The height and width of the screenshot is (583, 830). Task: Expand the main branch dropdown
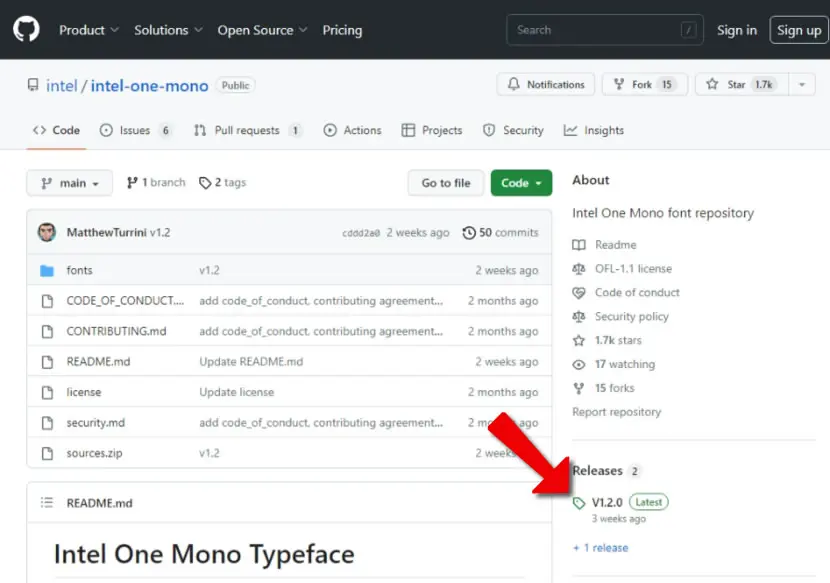69,183
